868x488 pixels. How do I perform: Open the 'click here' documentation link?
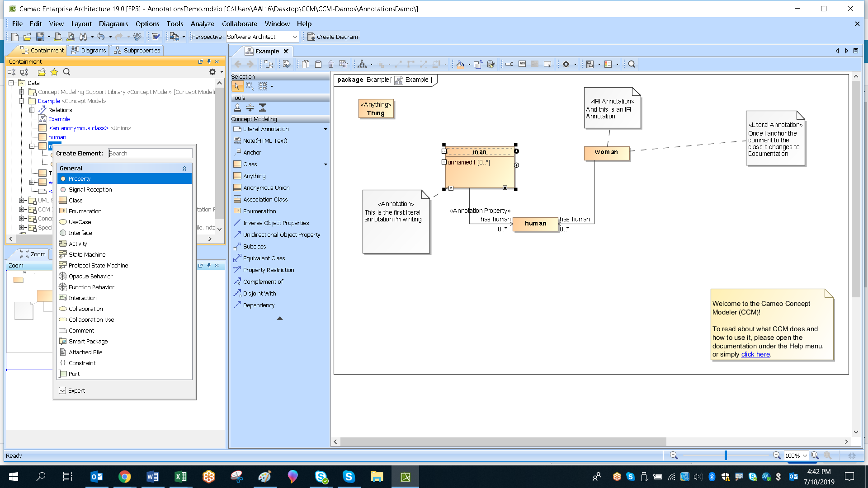(755, 355)
